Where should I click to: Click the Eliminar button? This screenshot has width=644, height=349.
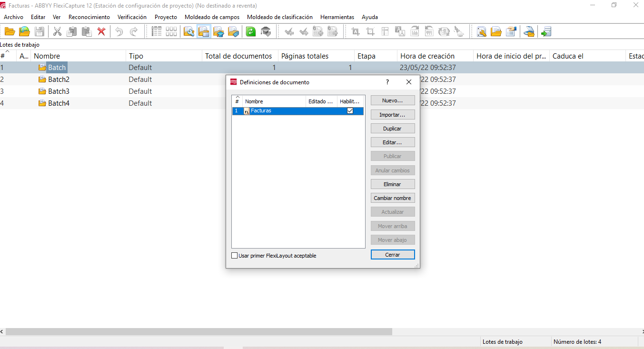click(x=393, y=184)
